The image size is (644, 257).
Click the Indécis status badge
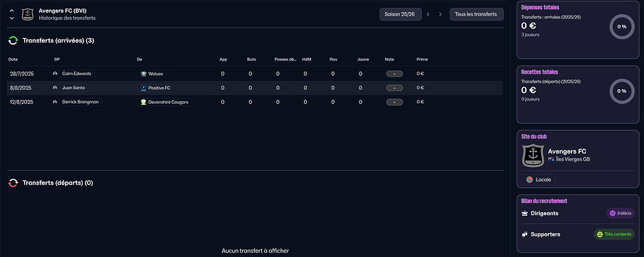click(620, 213)
